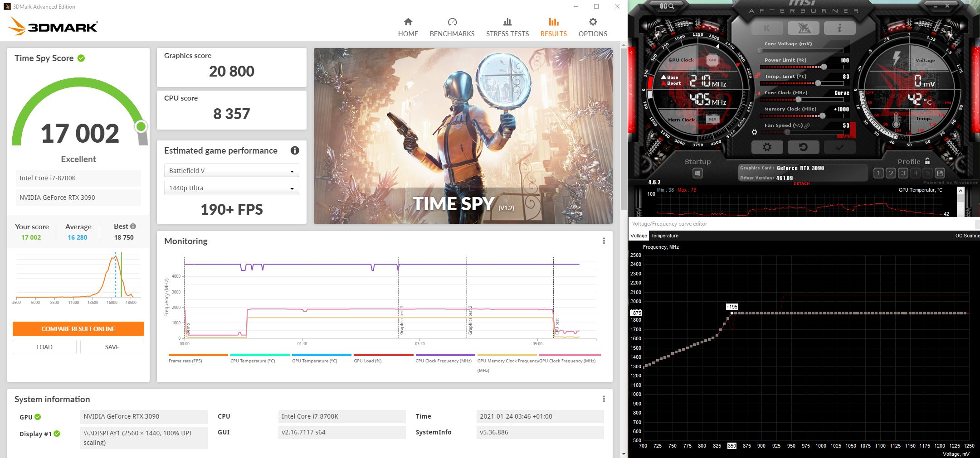Toggle the fan speed sync link icon
The width and height of the screenshot is (980, 458).
807,125
